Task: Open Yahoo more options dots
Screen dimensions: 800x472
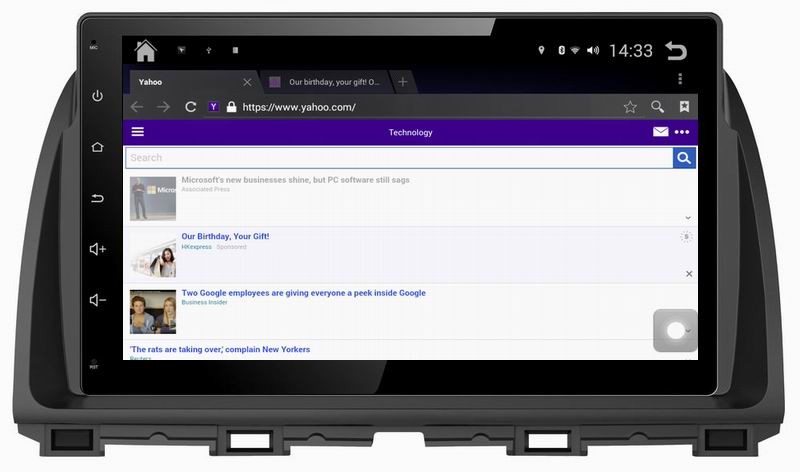Action: click(682, 132)
